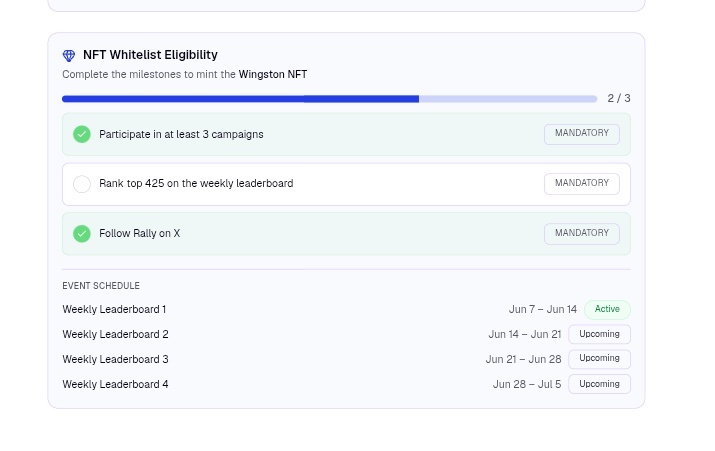Screen dimensions: 715x451
Task: Click the 2 / 3 progress counter
Action: [x=619, y=98]
